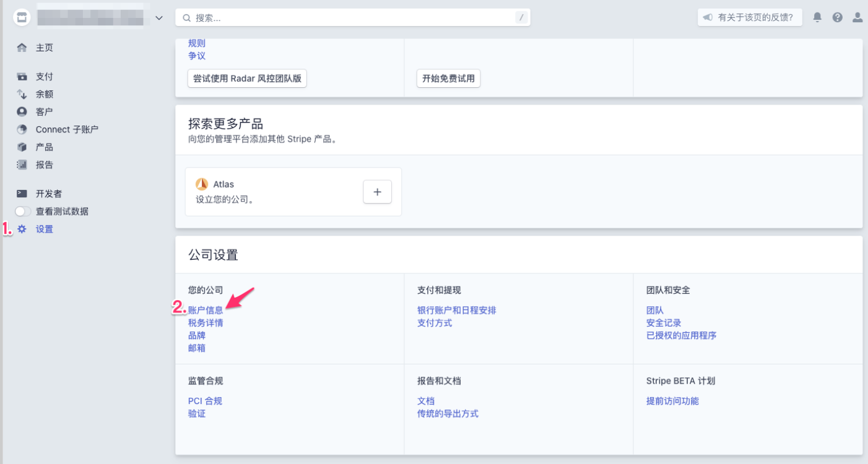Click the 开始免费试用 button
Screen dimensions: 868x464
point(448,79)
